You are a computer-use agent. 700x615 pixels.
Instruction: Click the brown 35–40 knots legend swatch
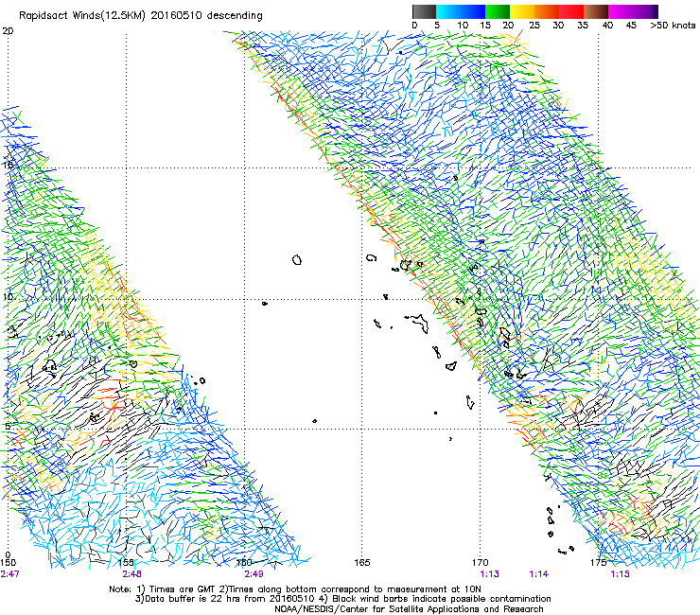[596, 11]
